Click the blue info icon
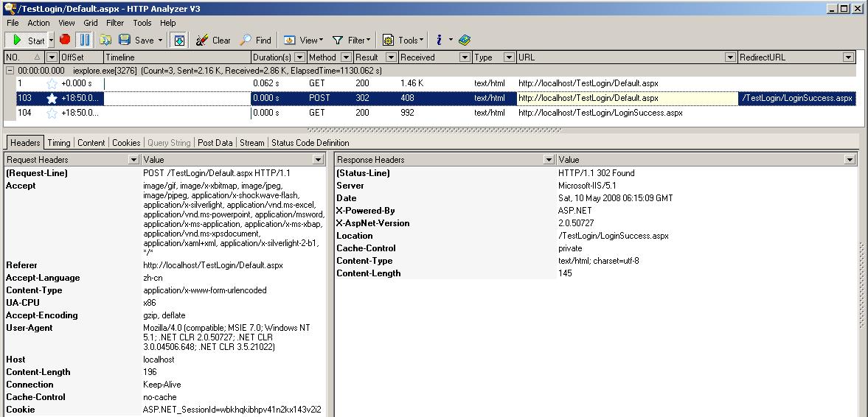 pyautogui.click(x=439, y=40)
